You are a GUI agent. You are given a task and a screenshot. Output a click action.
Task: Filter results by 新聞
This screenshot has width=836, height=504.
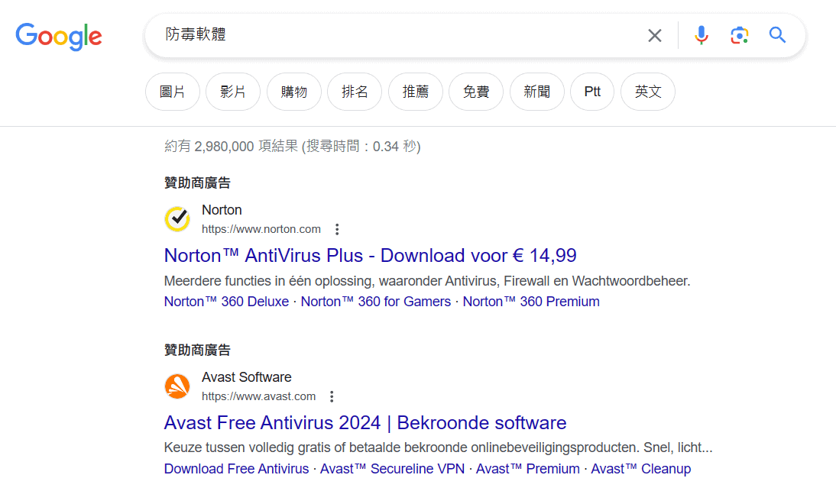[537, 92]
